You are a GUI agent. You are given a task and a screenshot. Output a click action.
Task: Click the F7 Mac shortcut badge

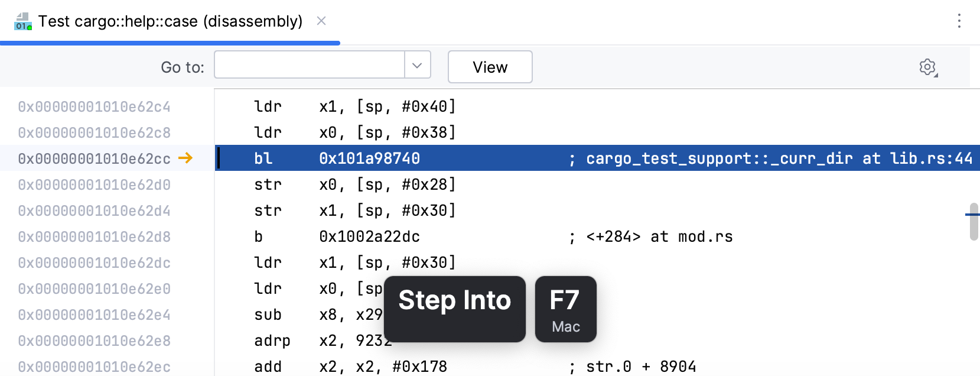point(565,309)
